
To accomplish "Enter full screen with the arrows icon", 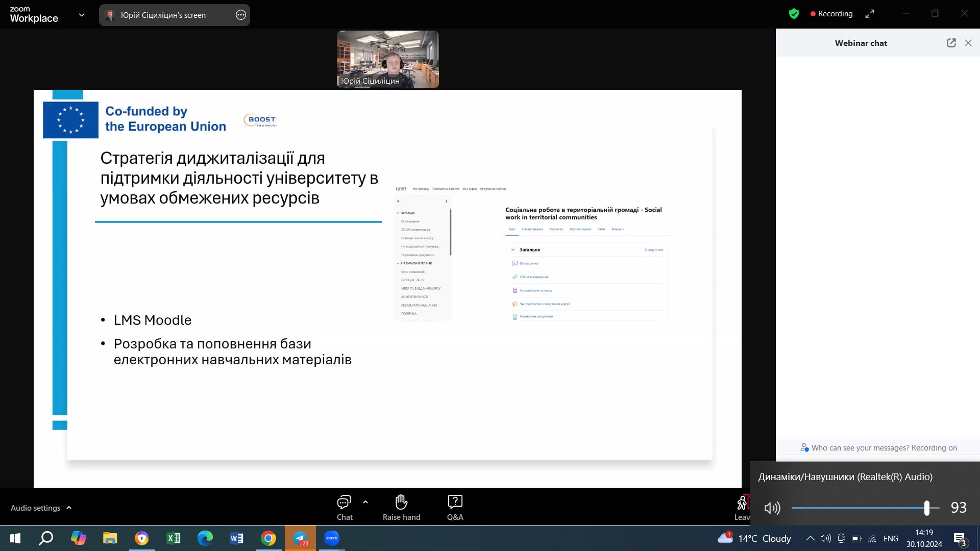I will click(870, 14).
